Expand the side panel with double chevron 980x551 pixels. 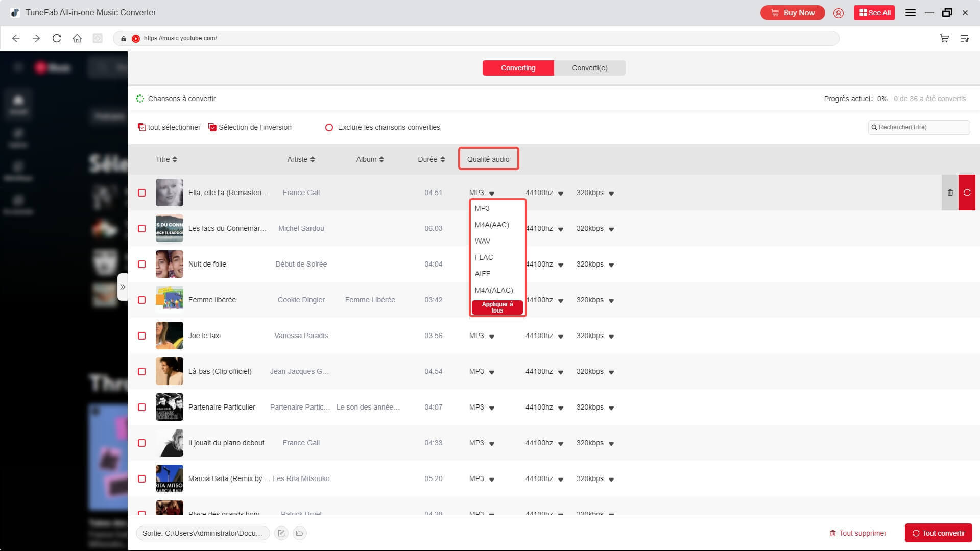pos(123,287)
